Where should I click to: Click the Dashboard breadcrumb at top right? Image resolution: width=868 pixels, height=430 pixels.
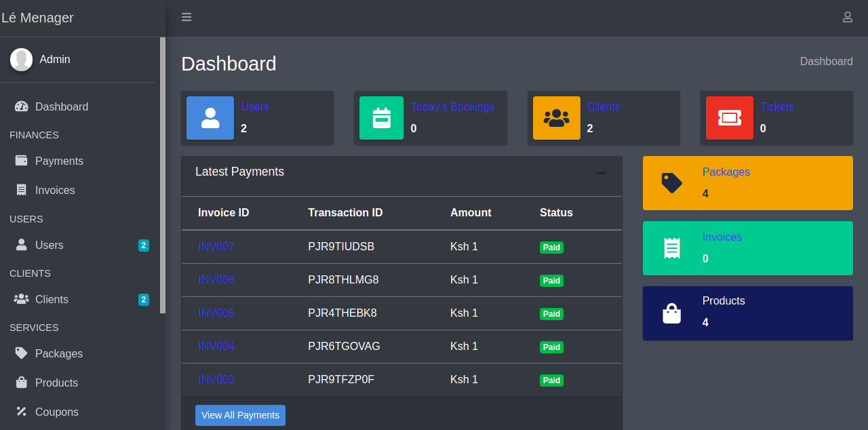(x=827, y=61)
